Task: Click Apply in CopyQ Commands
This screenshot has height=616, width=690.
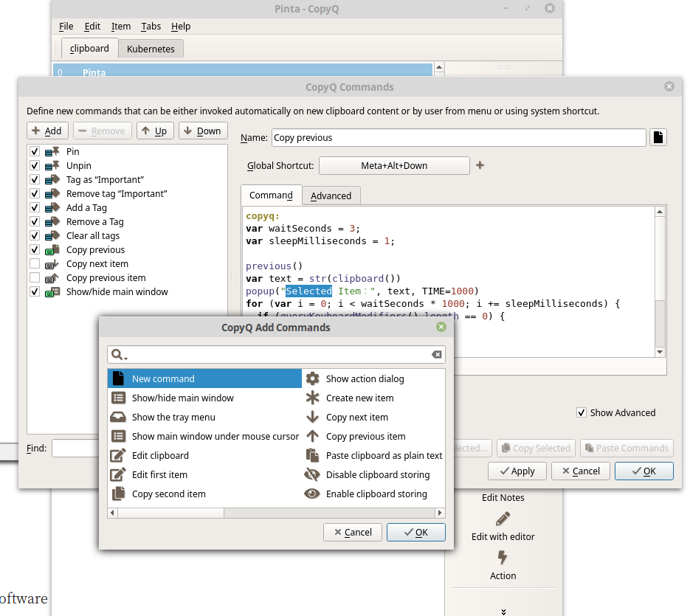Action: click(x=517, y=471)
